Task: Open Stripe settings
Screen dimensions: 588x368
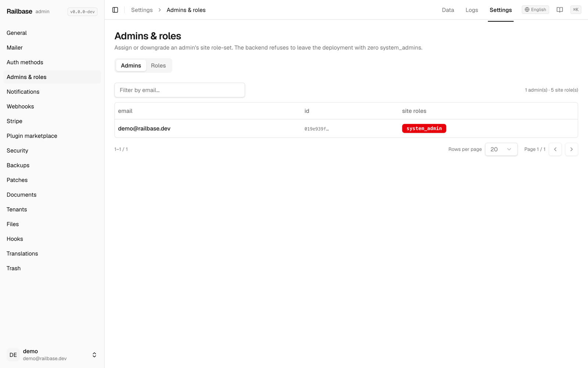Action: (52, 121)
